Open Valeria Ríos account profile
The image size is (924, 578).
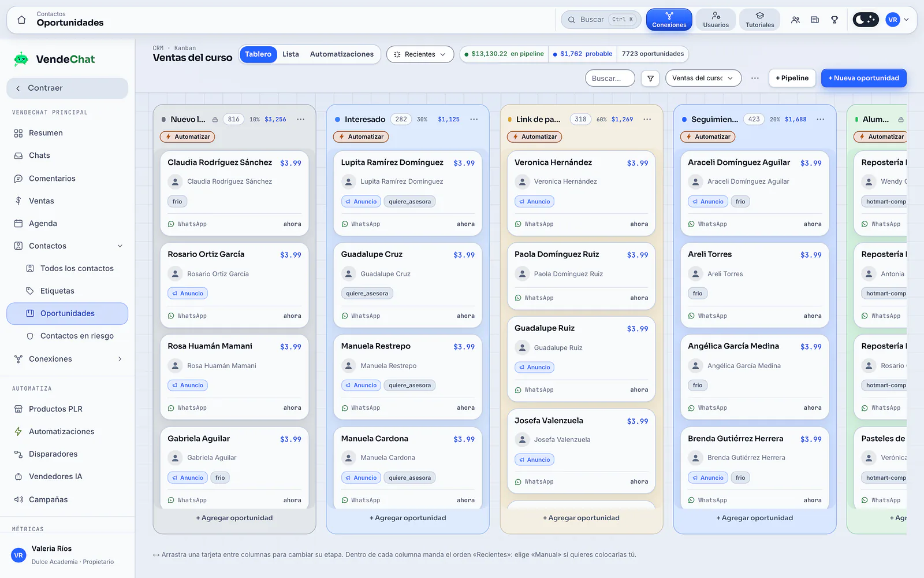tap(67, 555)
